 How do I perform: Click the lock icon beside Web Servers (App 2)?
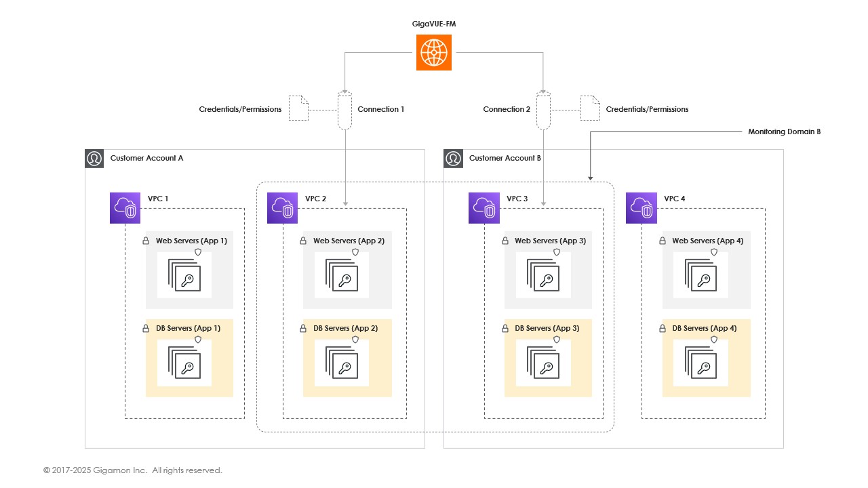tap(303, 241)
